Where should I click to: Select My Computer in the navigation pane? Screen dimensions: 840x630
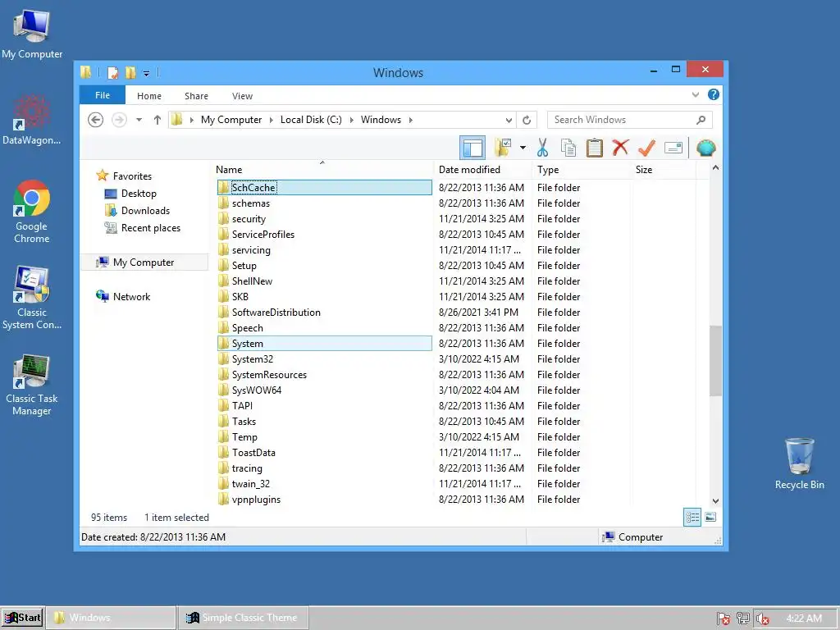[x=144, y=262]
